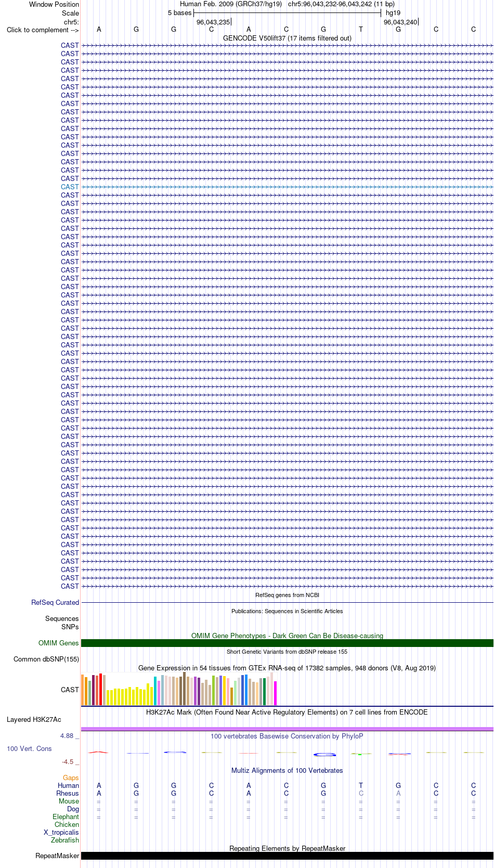Click the gray C base in Rhesus row
The image size is (494, 868).
point(361,793)
